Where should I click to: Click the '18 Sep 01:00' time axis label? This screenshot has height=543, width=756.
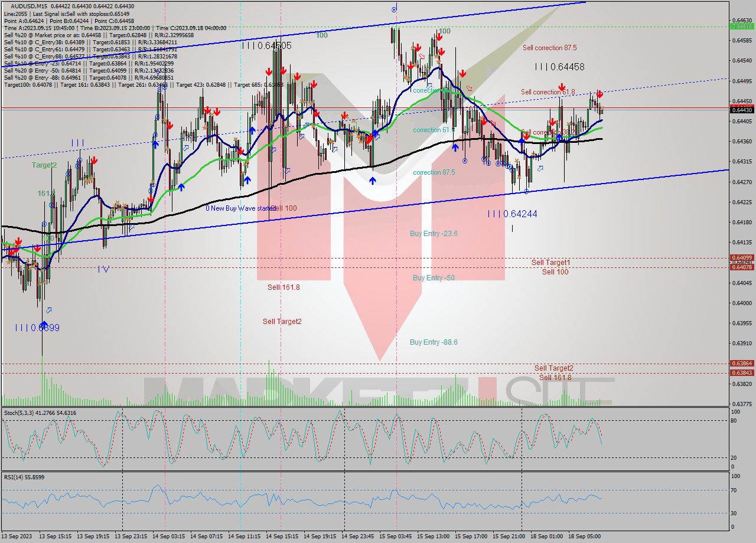[546, 537]
